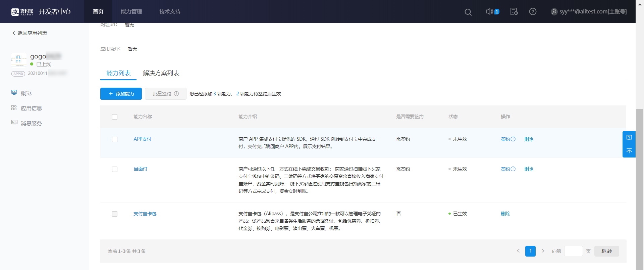Click the back-to-top arrow icon
The height and width of the screenshot is (270, 644).
point(629,151)
